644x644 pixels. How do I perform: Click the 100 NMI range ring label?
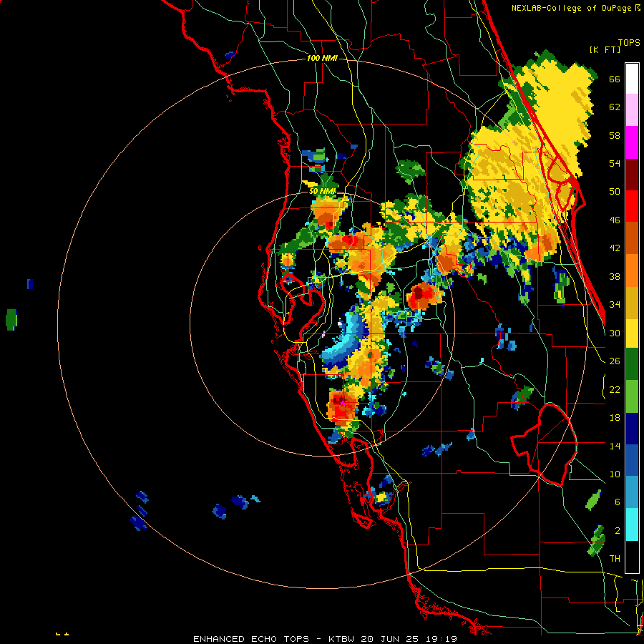(322, 58)
